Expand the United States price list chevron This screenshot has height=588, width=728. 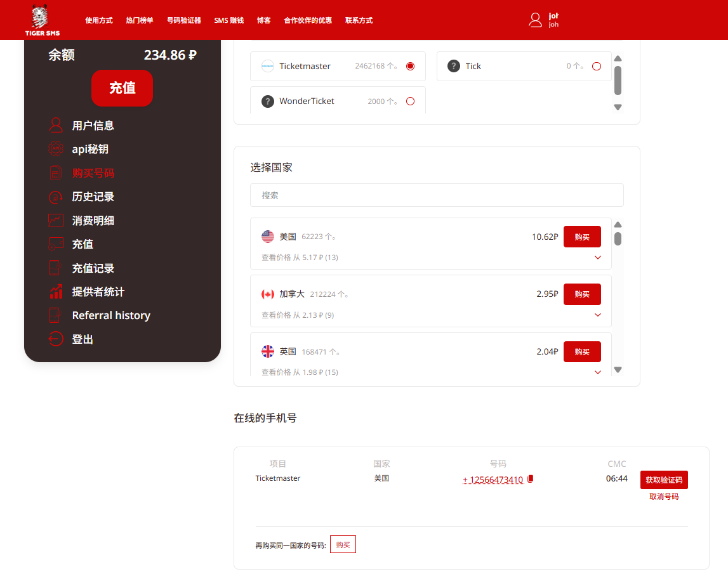pos(598,258)
